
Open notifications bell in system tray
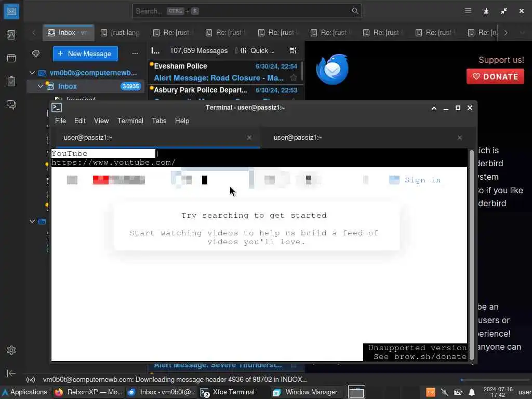[472, 392]
